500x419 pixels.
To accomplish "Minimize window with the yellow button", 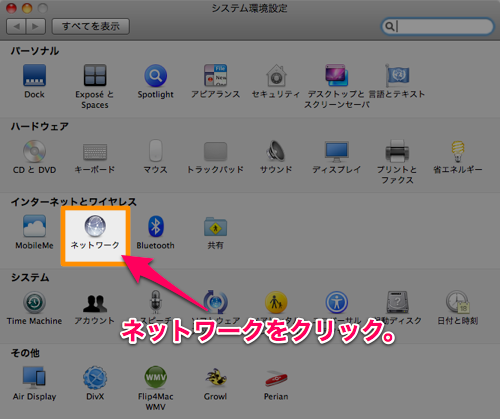I will pyautogui.click(x=27, y=8).
